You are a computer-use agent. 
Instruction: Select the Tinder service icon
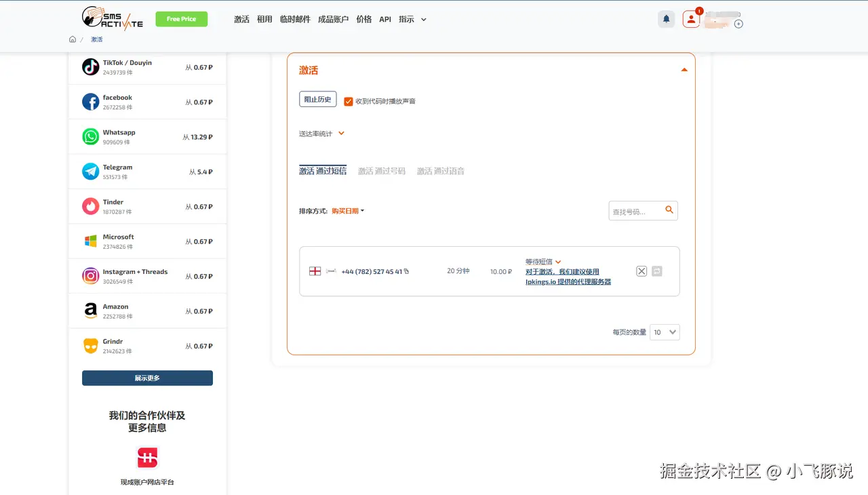91,206
